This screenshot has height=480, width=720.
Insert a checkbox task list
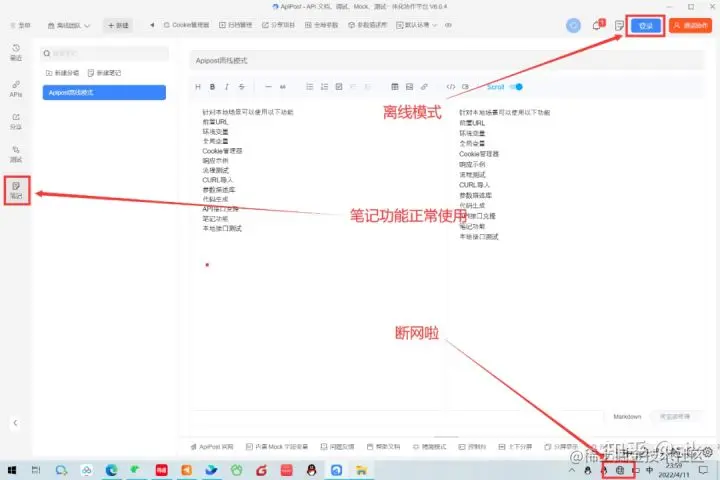pyautogui.click(x=339, y=87)
